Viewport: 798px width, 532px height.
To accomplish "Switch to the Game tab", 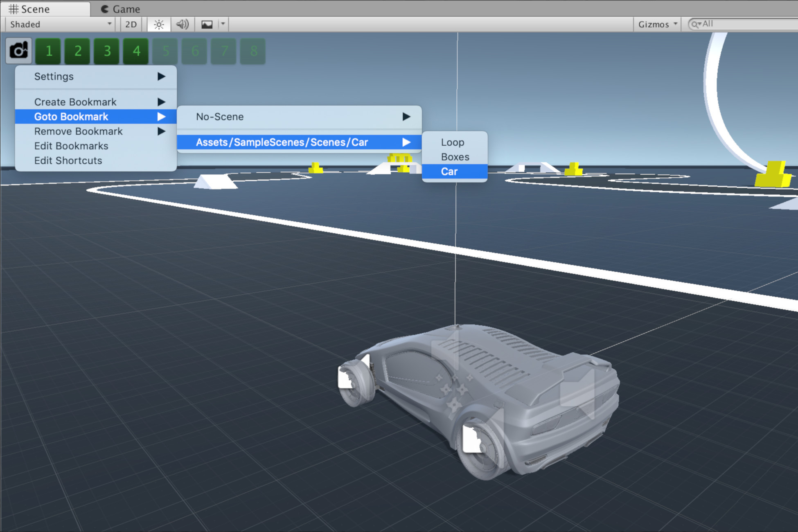I will point(121,9).
